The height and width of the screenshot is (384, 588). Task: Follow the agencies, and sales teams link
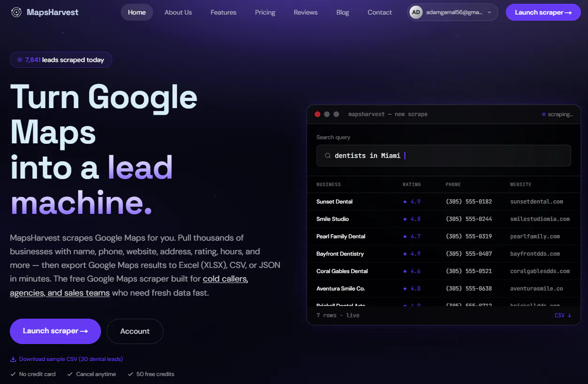60,293
